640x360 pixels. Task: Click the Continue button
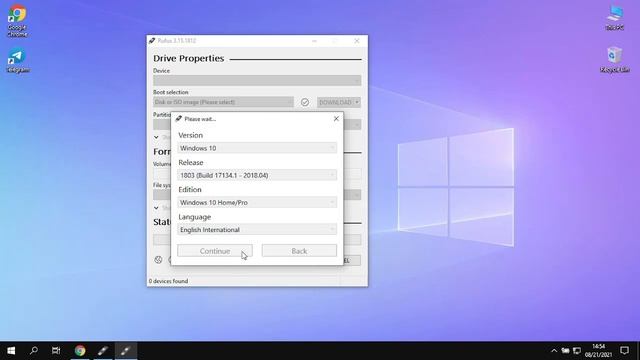[215, 251]
